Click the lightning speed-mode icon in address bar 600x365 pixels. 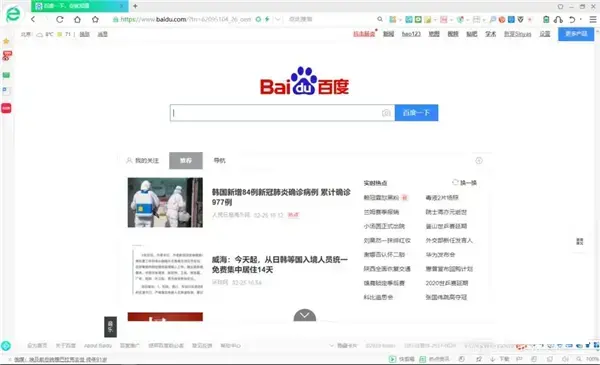(x=267, y=19)
